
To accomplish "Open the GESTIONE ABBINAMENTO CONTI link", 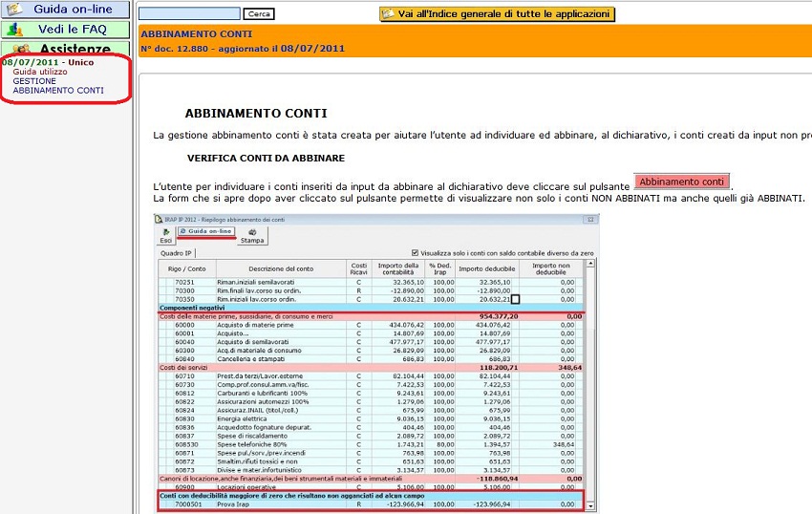I will pos(58,85).
